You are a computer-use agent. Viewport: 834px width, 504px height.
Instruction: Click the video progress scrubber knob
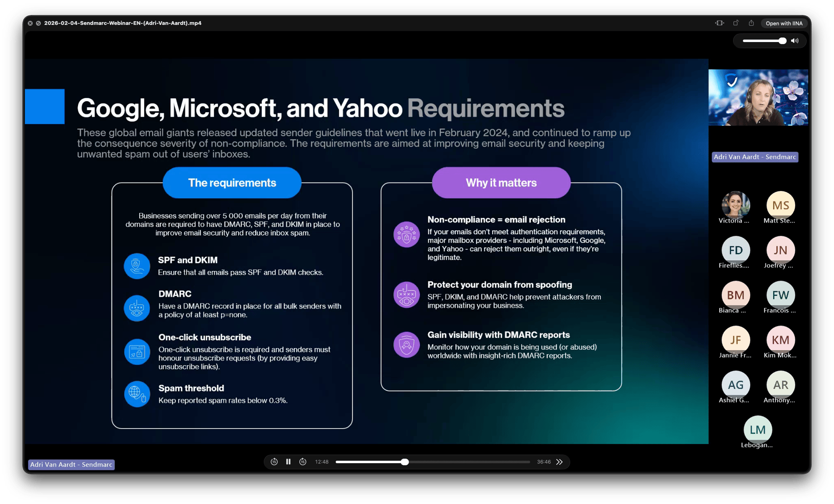pyautogui.click(x=404, y=462)
